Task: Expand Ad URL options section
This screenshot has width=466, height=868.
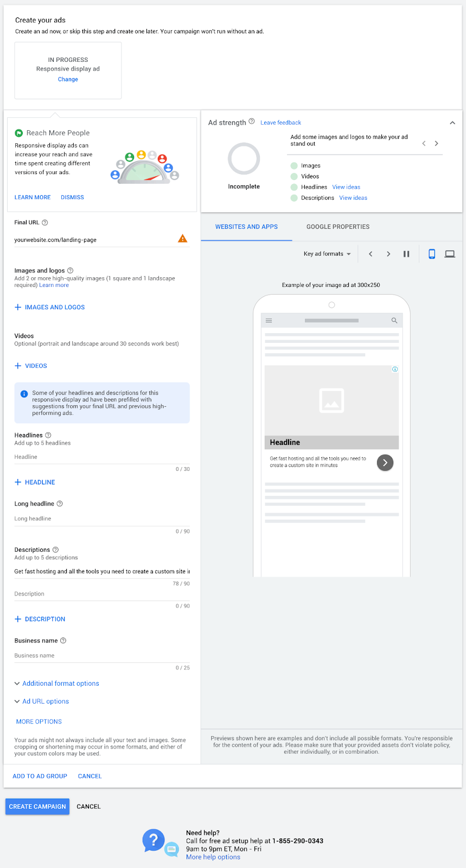Action: [46, 701]
